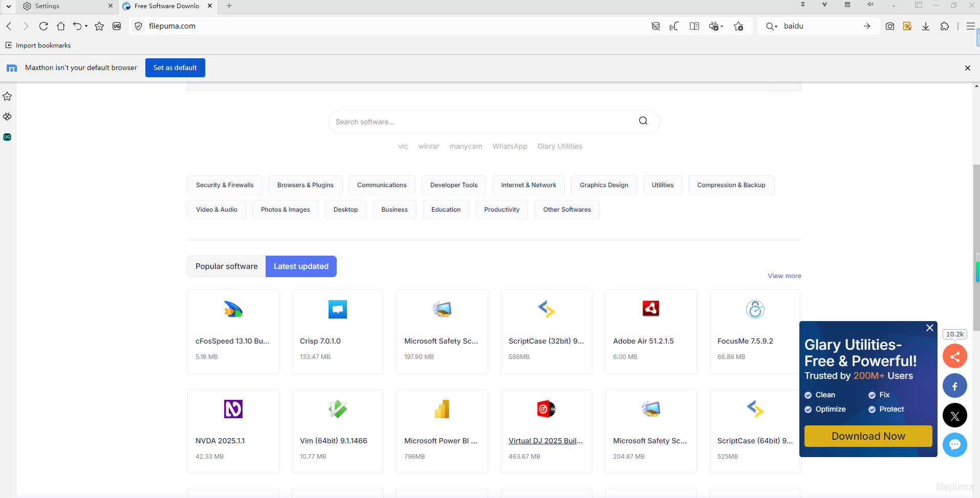Open Browsers & Plugins category
Screen dimensions: 980x498
coord(306,185)
